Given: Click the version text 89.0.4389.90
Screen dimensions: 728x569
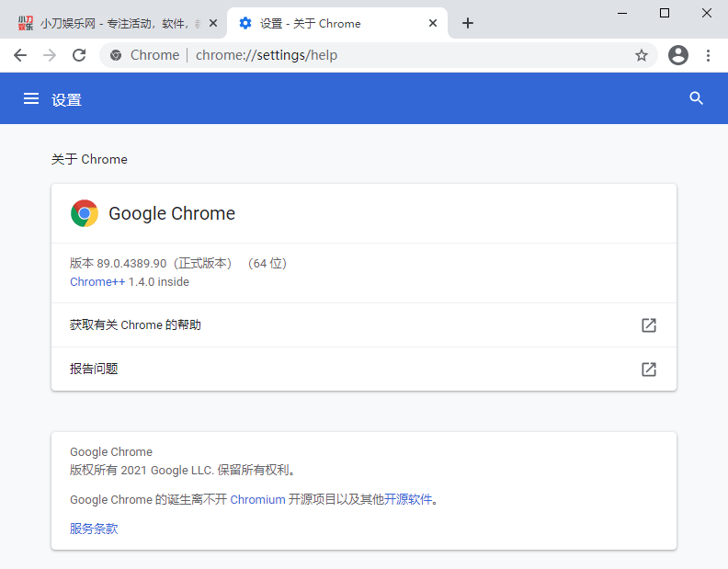Looking at the screenshot, I should (x=131, y=264).
